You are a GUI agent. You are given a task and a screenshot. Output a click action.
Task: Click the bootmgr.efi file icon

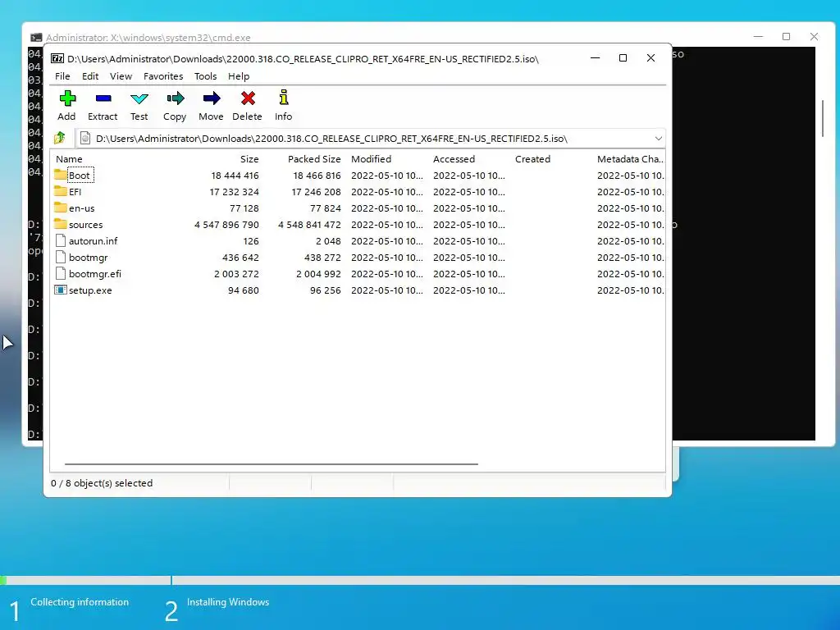pyautogui.click(x=61, y=274)
